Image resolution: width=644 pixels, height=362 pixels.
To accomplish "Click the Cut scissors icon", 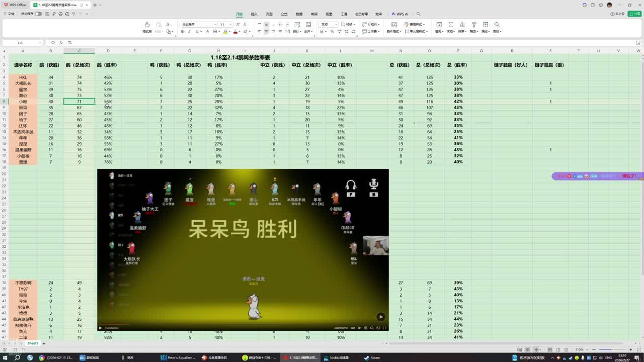I will (168, 24).
